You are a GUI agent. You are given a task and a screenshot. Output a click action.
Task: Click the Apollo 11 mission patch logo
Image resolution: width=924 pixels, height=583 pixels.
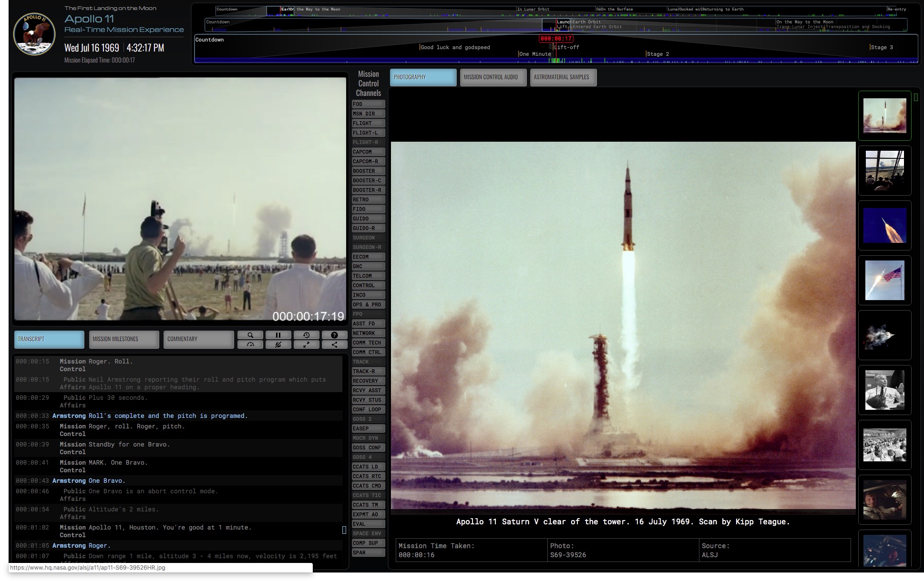[x=34, y=34]
